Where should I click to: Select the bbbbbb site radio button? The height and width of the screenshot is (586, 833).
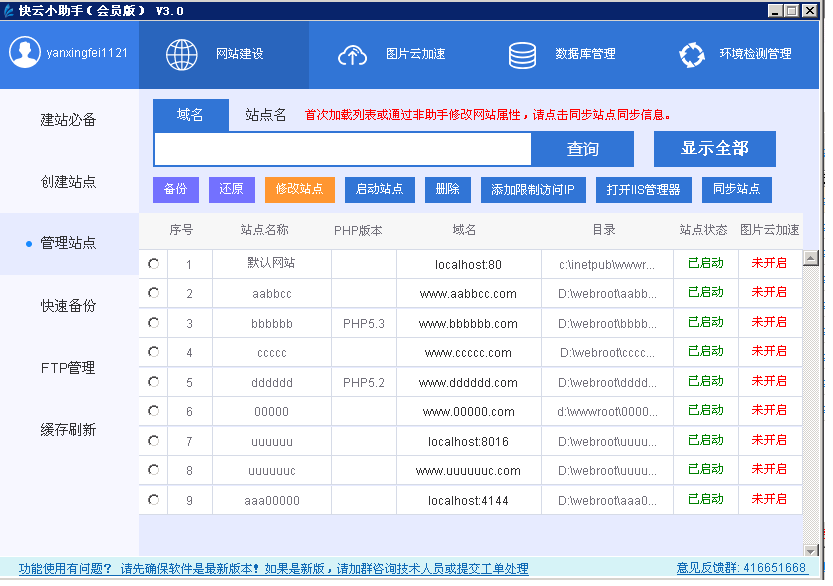153,322
